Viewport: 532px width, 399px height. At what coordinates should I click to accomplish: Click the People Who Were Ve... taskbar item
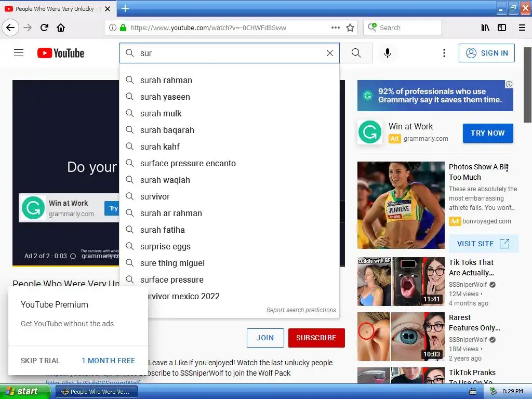(96, 392)
